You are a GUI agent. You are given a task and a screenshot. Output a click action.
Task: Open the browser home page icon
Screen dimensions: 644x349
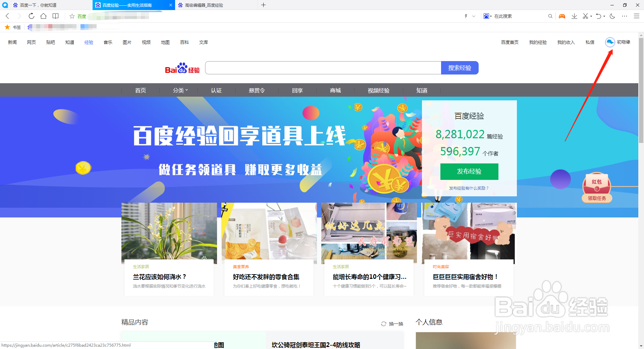pyautogui.click(x=44, y=16)
